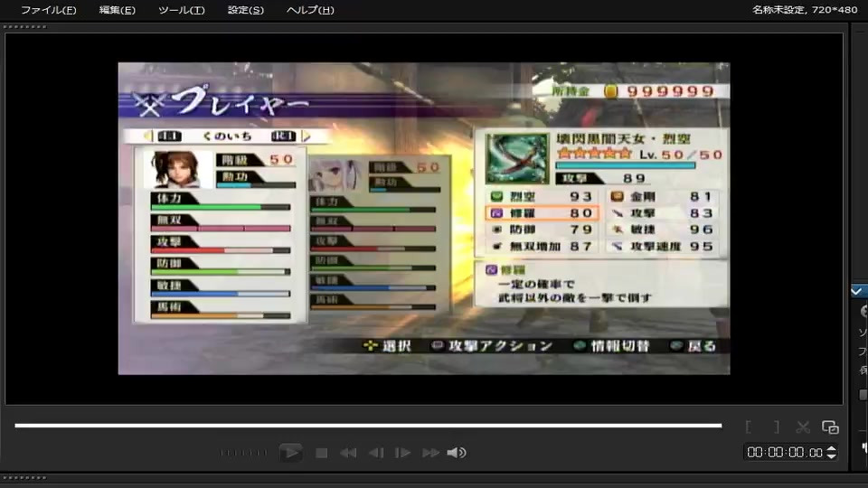
Task: Open the ツール(T) menu
Action: 182,10
